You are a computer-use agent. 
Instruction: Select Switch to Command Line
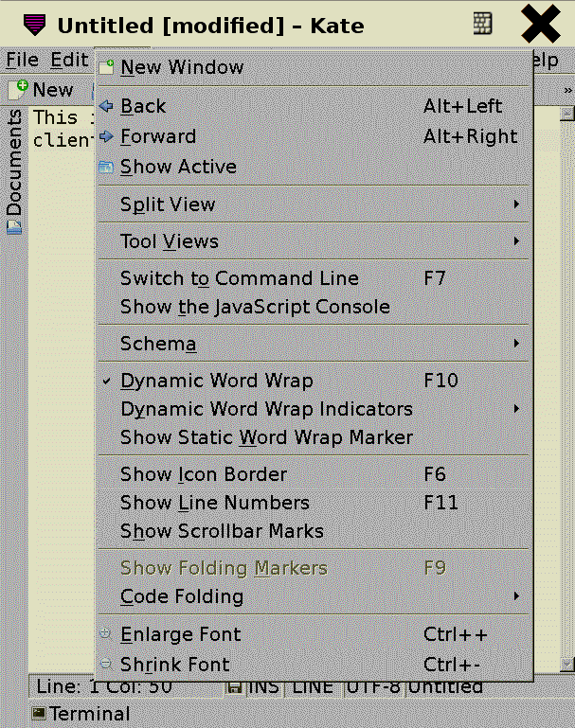coord(239,278)
